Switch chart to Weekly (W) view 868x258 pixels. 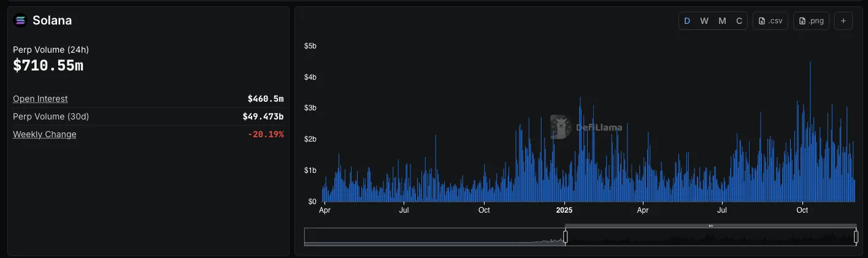[x=704, y=21]
